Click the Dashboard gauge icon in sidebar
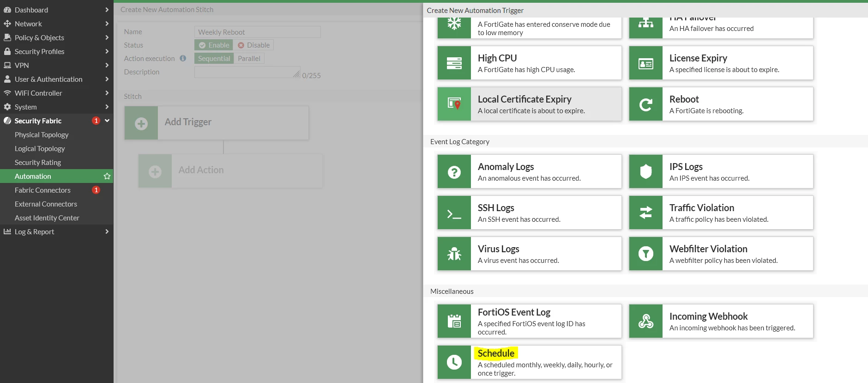 pyautogui.click(x=7, y=10)
